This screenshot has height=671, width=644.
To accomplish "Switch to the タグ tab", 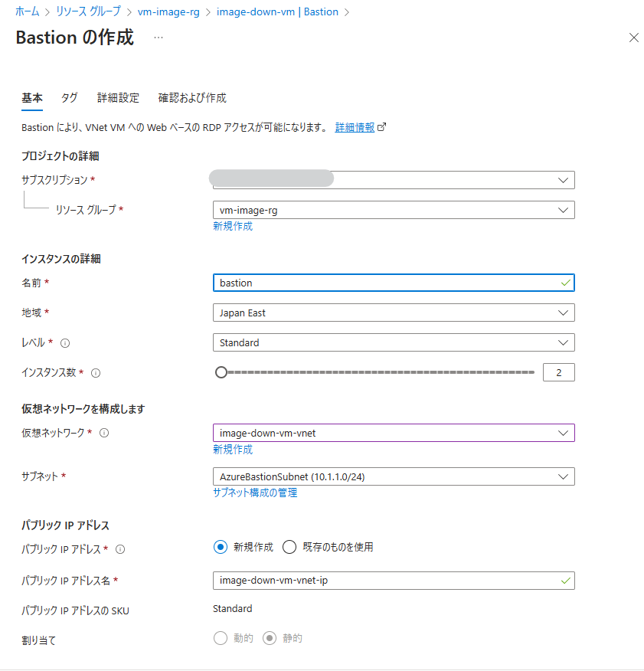I will tap(69, 98).
